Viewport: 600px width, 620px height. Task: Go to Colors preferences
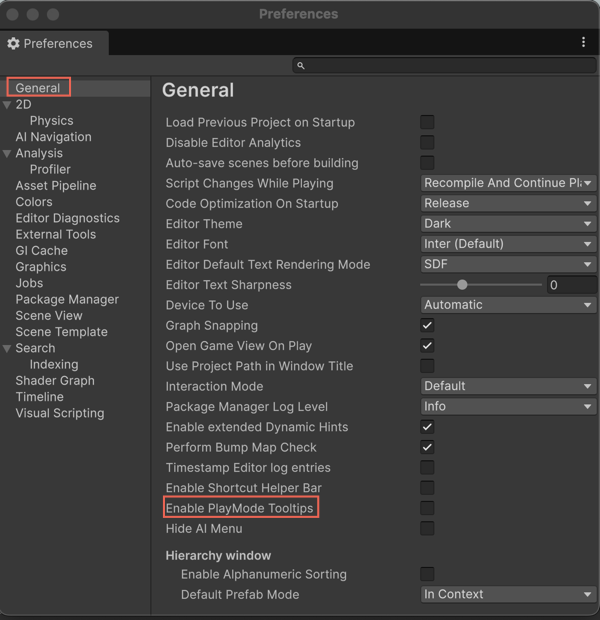click(34, 202)
